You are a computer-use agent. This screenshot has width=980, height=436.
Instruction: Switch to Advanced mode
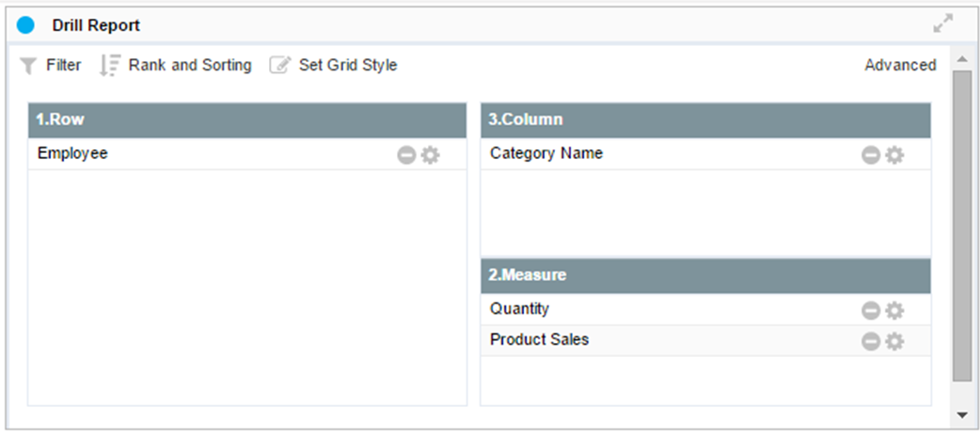coord(900,66)
